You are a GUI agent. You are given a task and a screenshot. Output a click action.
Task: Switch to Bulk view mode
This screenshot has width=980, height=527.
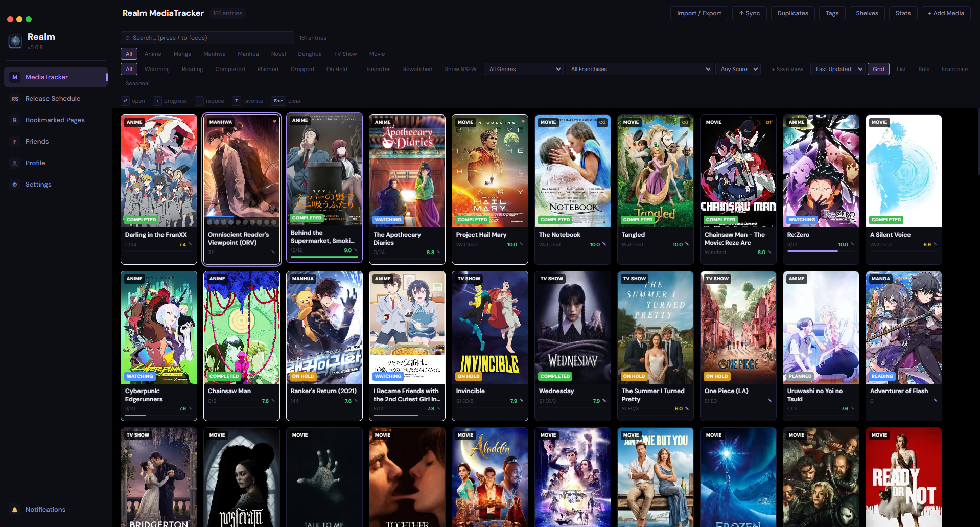click(x=924, y=69)
